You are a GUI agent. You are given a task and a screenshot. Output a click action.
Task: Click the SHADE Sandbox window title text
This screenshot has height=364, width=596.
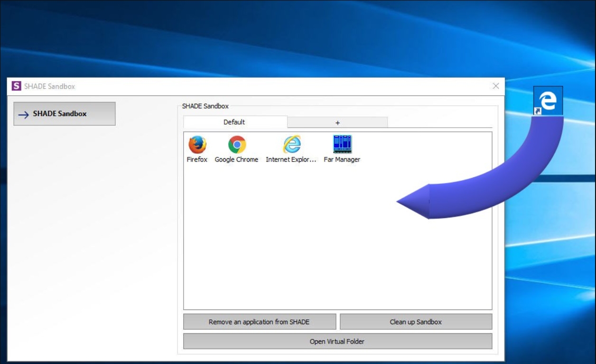[50, 86]
